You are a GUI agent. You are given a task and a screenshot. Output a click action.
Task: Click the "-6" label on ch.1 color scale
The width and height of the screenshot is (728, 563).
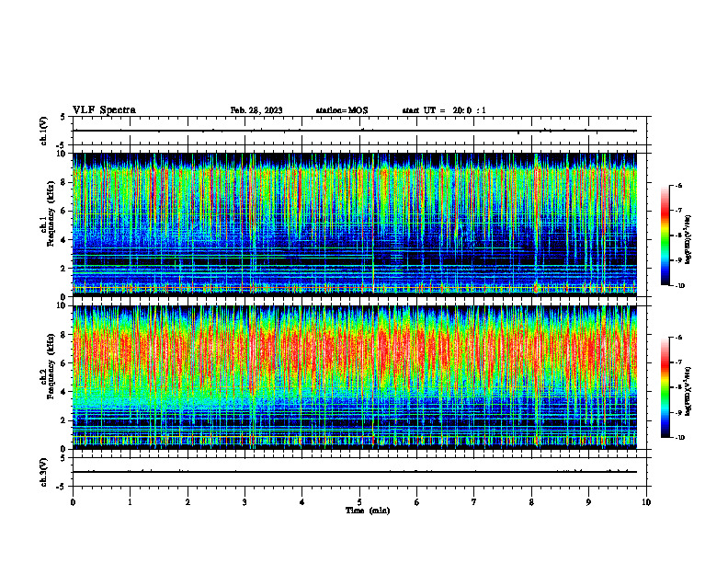click(678, 185)
